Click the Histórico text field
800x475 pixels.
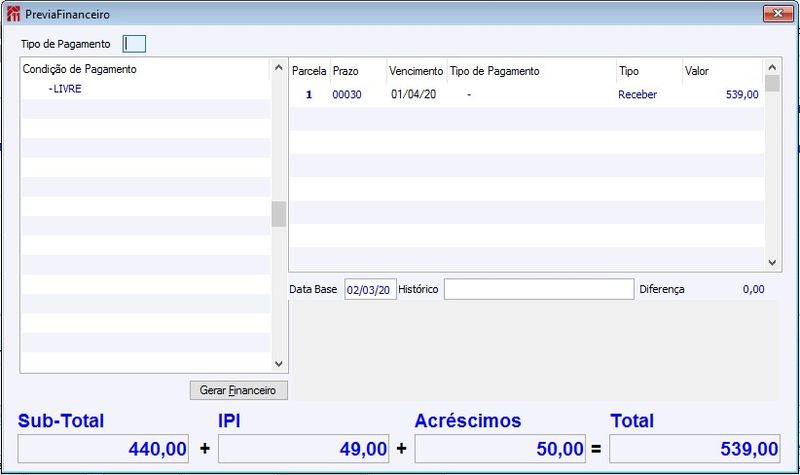tap(539, 289)
